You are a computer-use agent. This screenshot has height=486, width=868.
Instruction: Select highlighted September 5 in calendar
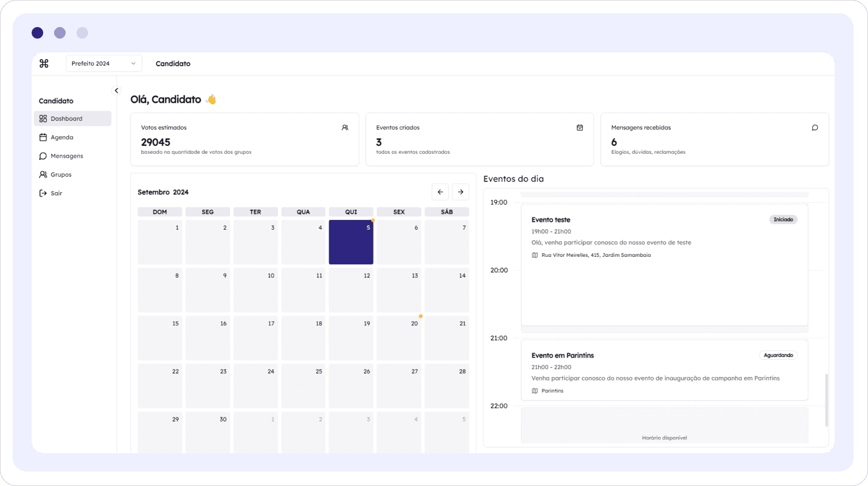coord(351,242)
